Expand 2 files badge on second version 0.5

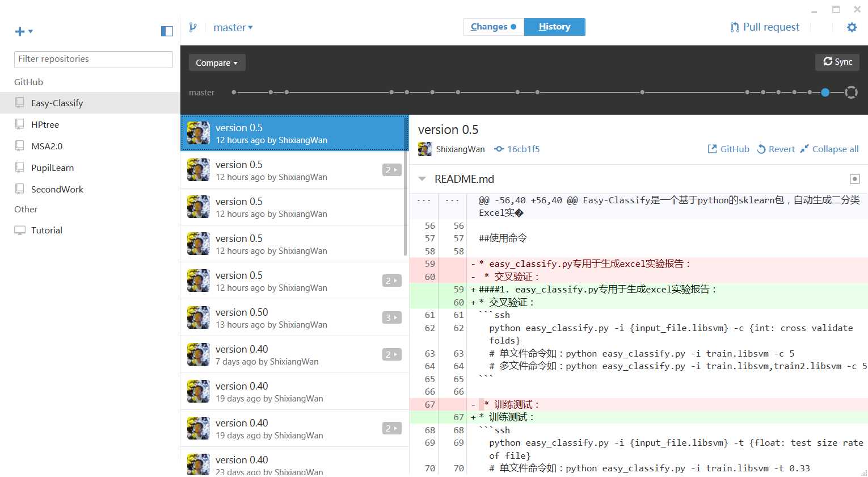pyautogui.click(x=391, y=170)
